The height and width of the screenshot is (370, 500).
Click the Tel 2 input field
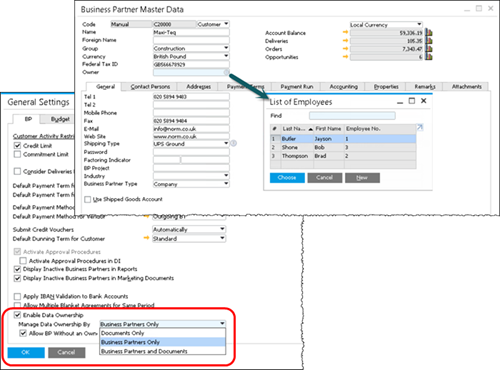pos(191,105)
